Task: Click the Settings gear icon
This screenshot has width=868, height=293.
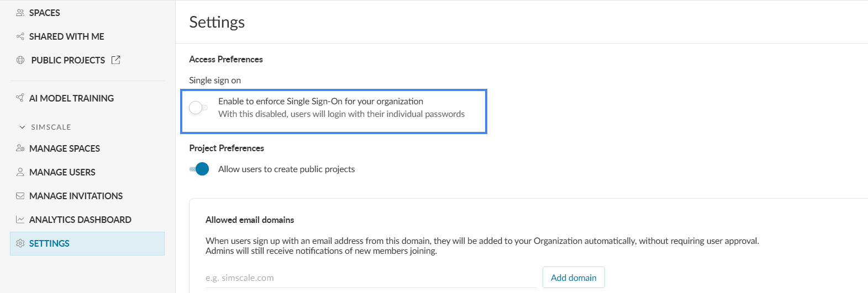Action: [20, 243]
